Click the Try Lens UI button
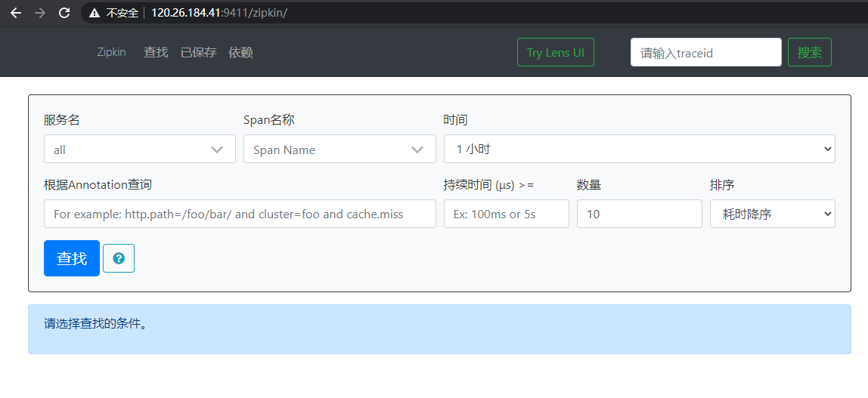 (555, 53)
